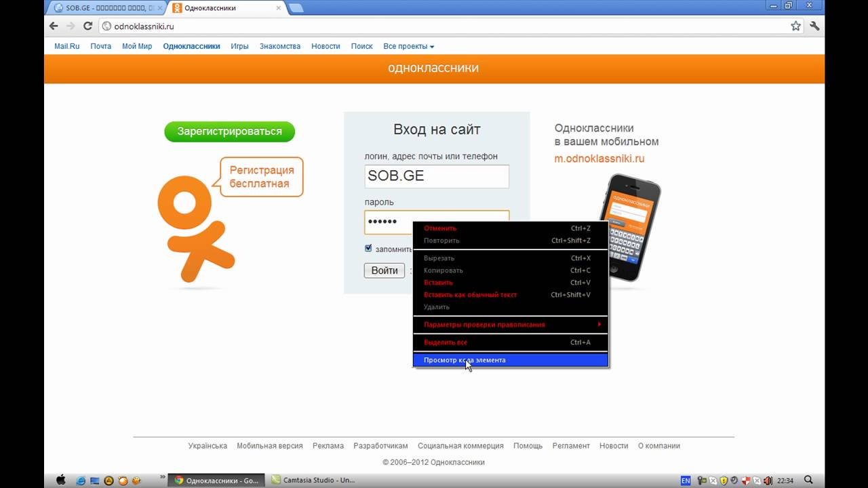Viewport: 868px width, 488px height.
Task: Click О компании footer link
Action: 659,446
